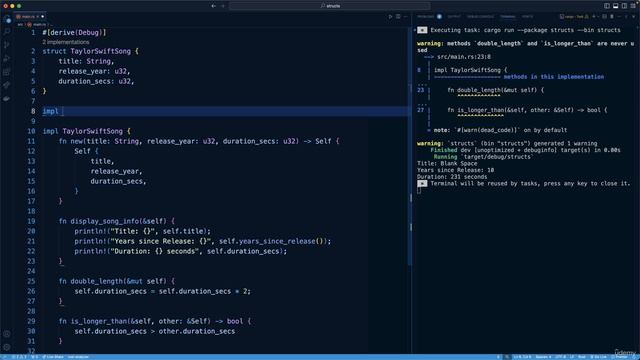This screenshot has width=640, height=360.
Task: Open the Search view in activity bar
Action: coord(7,31)
